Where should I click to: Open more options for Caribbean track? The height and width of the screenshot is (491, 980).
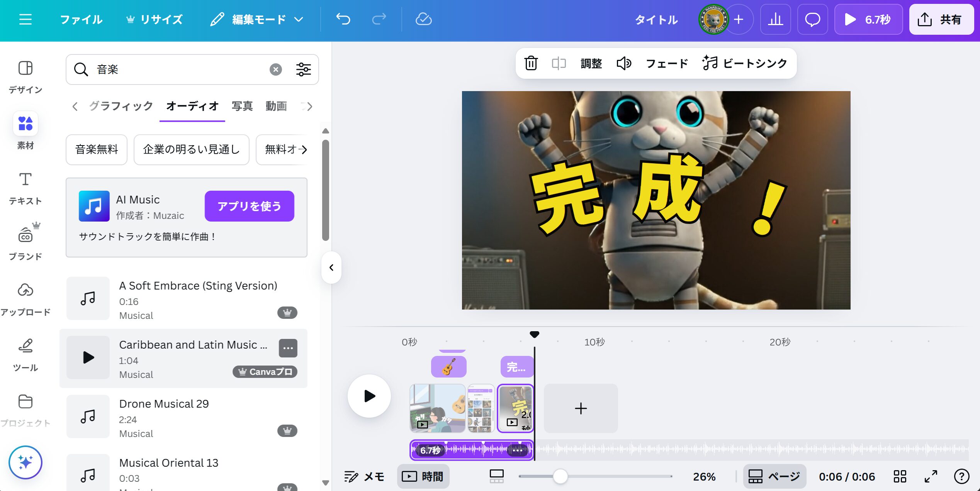(x=288, y=348)
